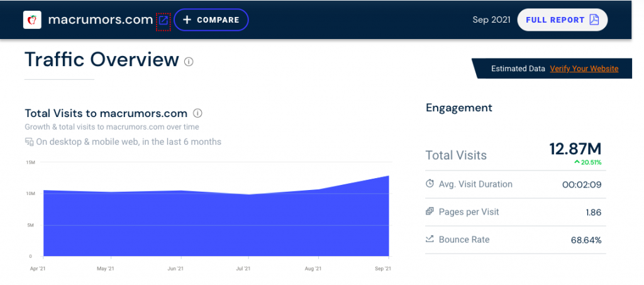Click the Bounce Rate chart icon
This screenshot has width=644, height=285.
tap(430, 238)
